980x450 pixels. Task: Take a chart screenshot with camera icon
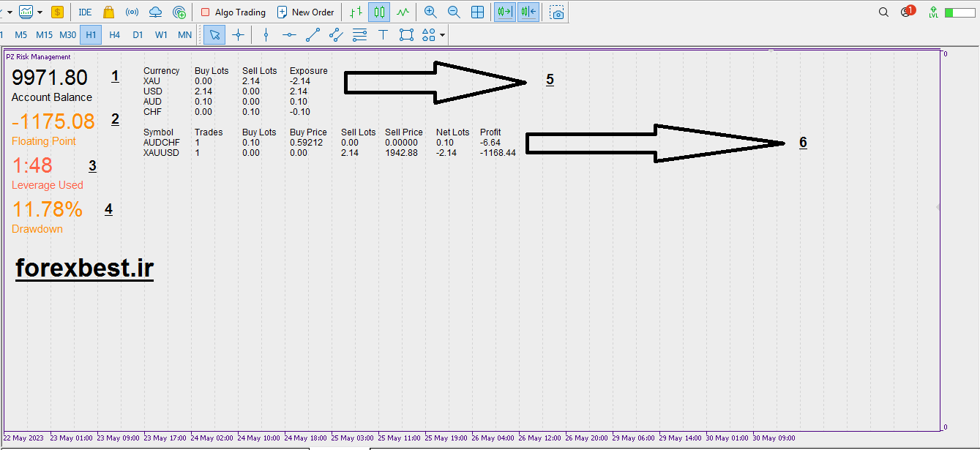557,12
